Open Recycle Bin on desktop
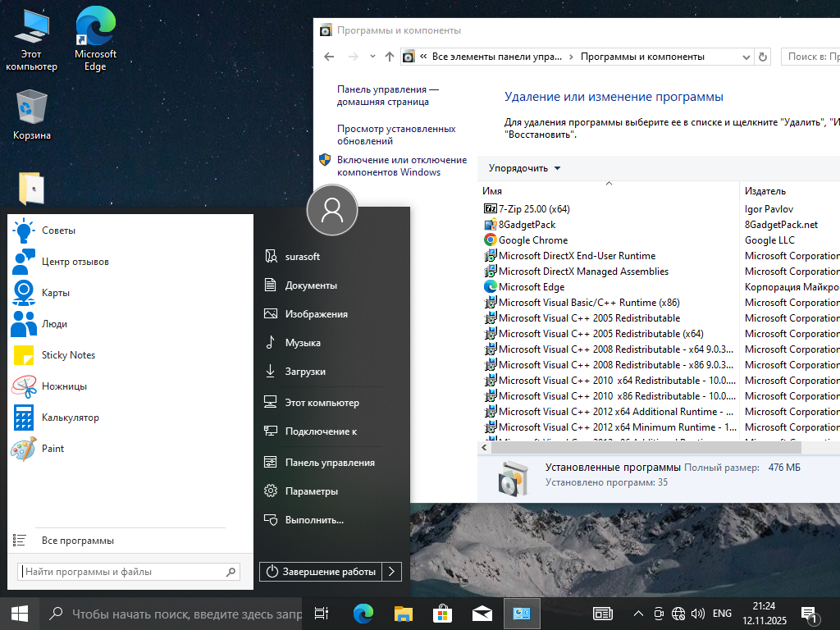This screenshot has width=840, height=630. 31,115
